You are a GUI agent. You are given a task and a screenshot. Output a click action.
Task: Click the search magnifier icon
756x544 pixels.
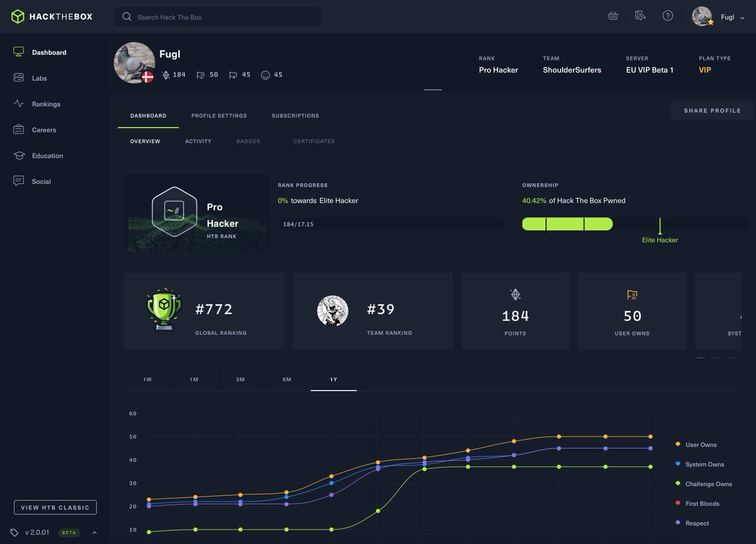(127, 17)
